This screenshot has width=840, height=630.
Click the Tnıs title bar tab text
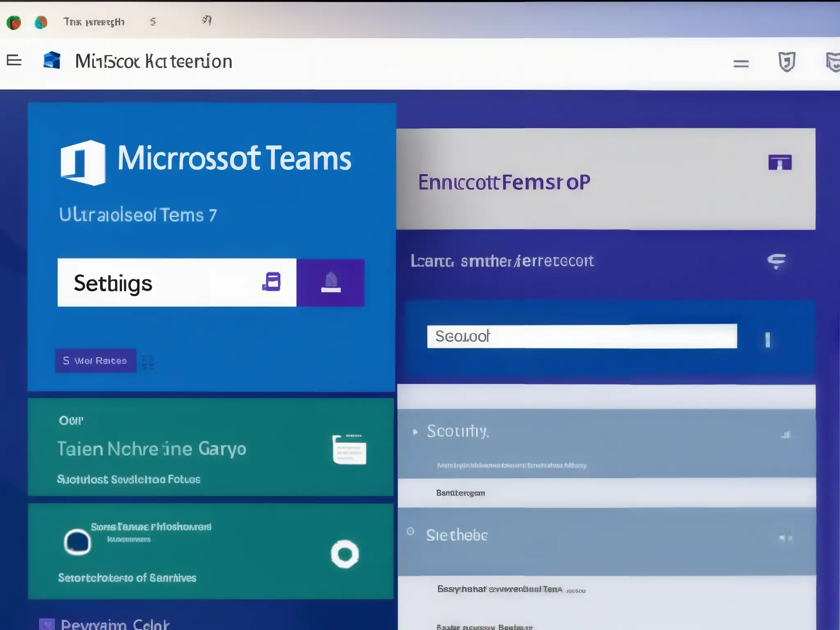coord(94,22)
